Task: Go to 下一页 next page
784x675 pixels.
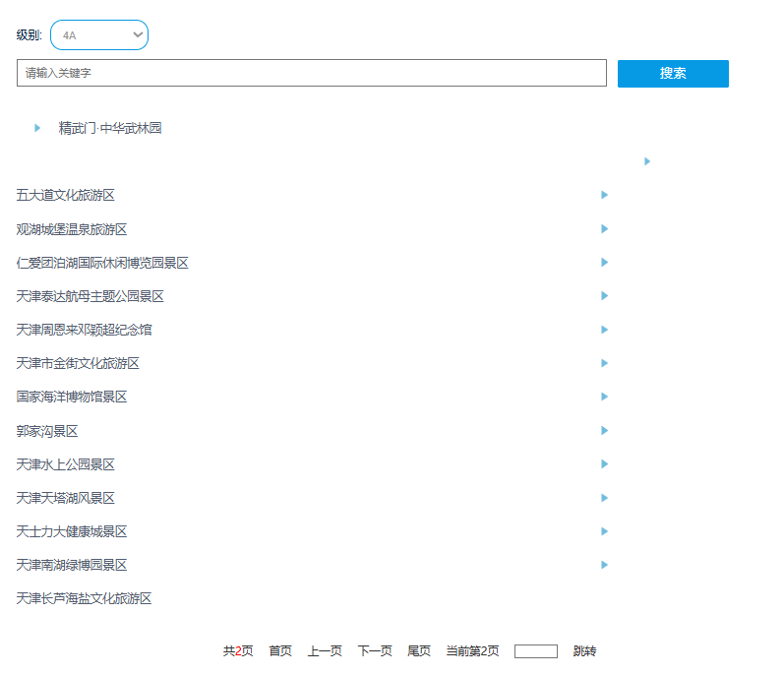Action: tap(375, 651)
